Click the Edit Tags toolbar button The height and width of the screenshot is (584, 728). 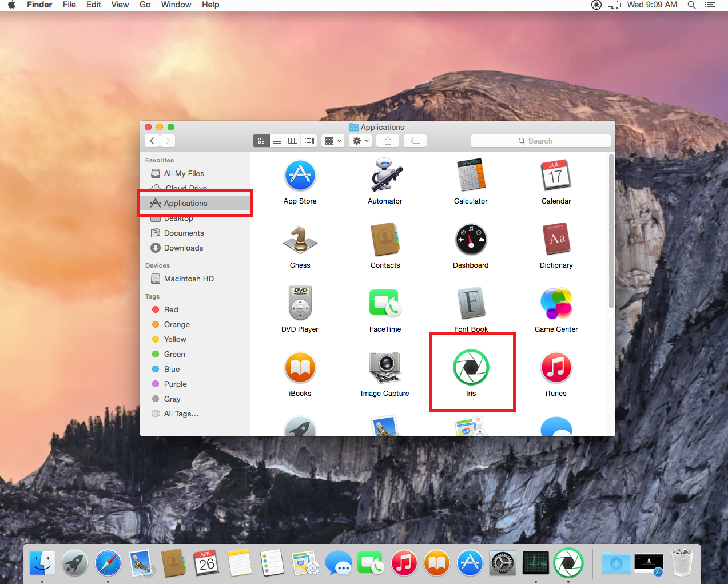[x=415, y=141]
